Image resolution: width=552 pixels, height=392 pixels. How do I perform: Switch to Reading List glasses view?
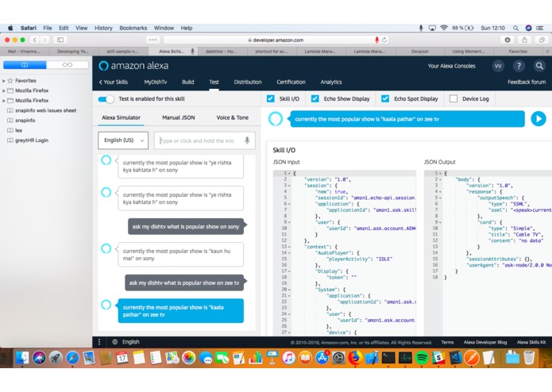click(x=68, y=65)
